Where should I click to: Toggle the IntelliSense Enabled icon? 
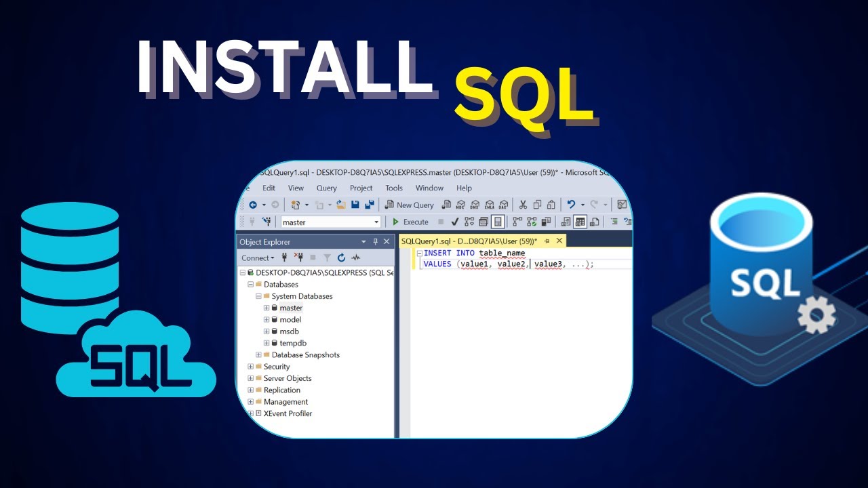click(x=498, y=222)
